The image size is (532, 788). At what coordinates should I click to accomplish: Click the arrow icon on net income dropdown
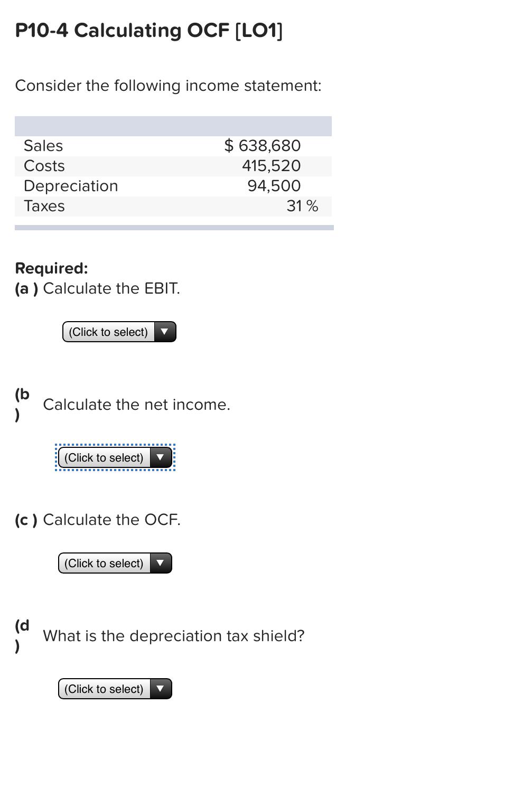click(x=160, y=457)
